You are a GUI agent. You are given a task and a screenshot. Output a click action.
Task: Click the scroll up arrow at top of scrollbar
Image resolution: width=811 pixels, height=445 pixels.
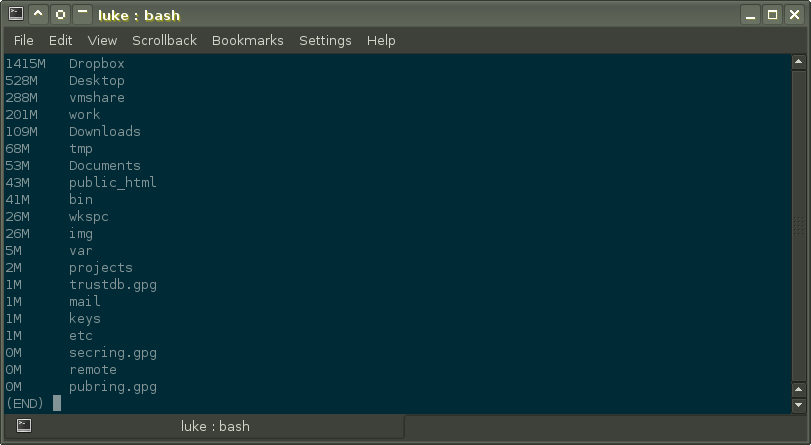click(x=799, y=62)
